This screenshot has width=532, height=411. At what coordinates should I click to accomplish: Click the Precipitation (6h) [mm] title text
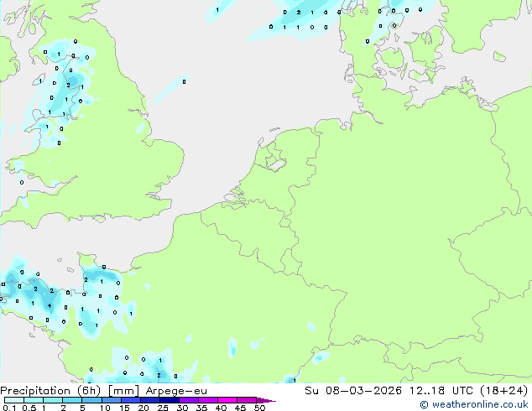point(70,391)
